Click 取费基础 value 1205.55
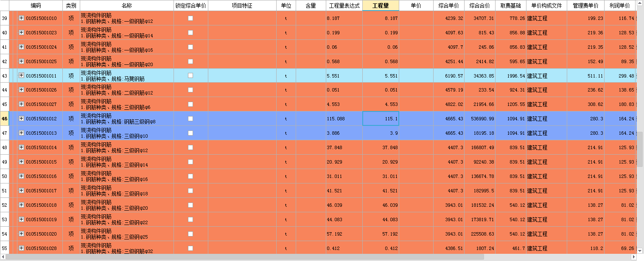Screen dimensions: 644x261 tap(511, 104)
